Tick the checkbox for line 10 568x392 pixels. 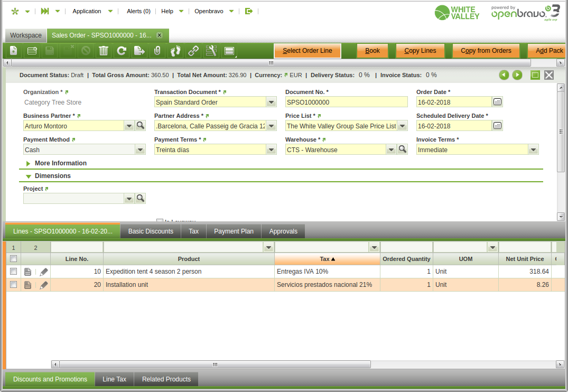coord(14,272)
